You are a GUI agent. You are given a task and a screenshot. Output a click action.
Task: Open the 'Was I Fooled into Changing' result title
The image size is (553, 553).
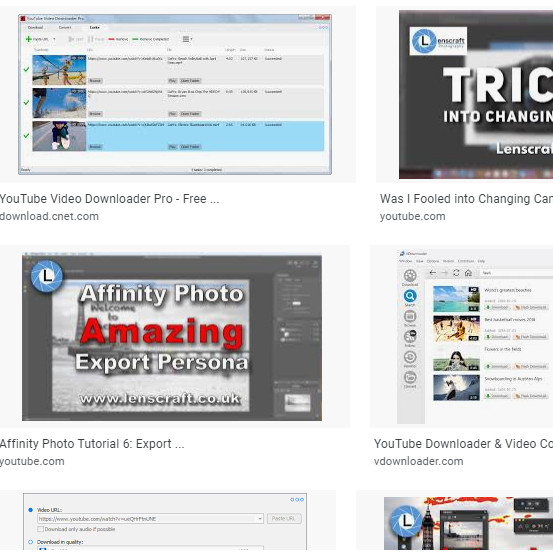(466, 199)
